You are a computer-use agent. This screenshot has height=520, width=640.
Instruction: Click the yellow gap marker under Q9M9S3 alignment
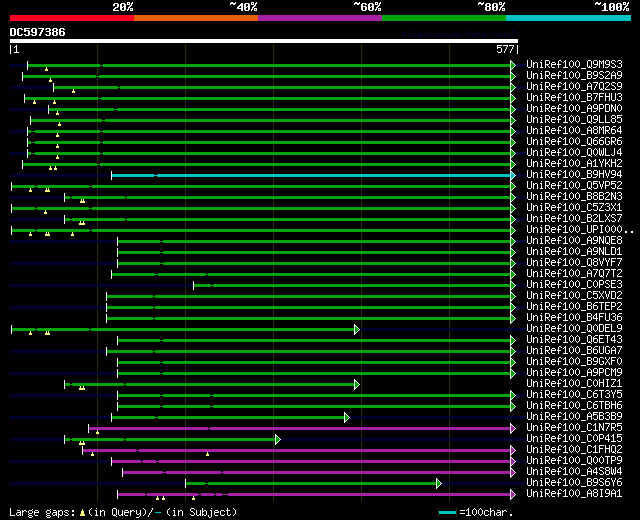pyautogui.click(x=47, y=69)
